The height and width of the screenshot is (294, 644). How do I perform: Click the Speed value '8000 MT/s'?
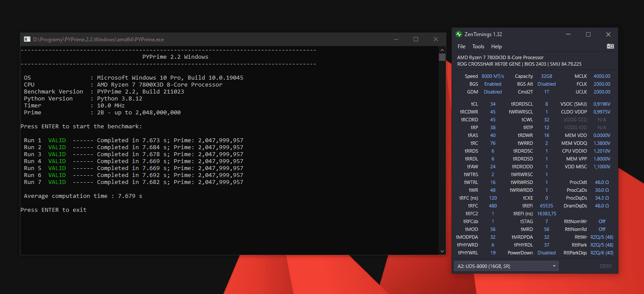[x=493, y=76]
